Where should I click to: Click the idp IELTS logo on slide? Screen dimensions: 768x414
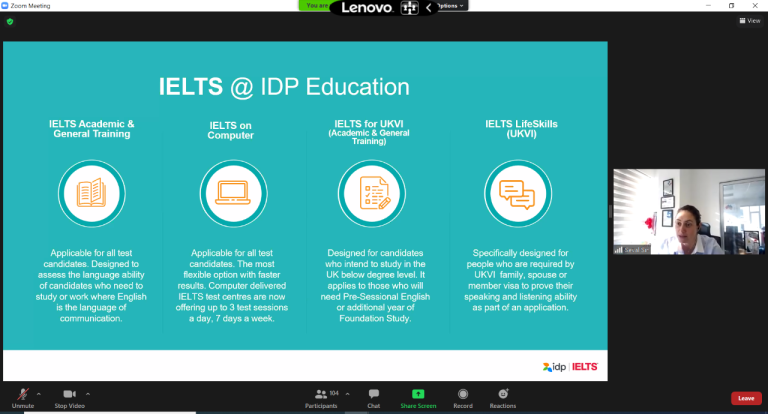[x=570, y=367]
